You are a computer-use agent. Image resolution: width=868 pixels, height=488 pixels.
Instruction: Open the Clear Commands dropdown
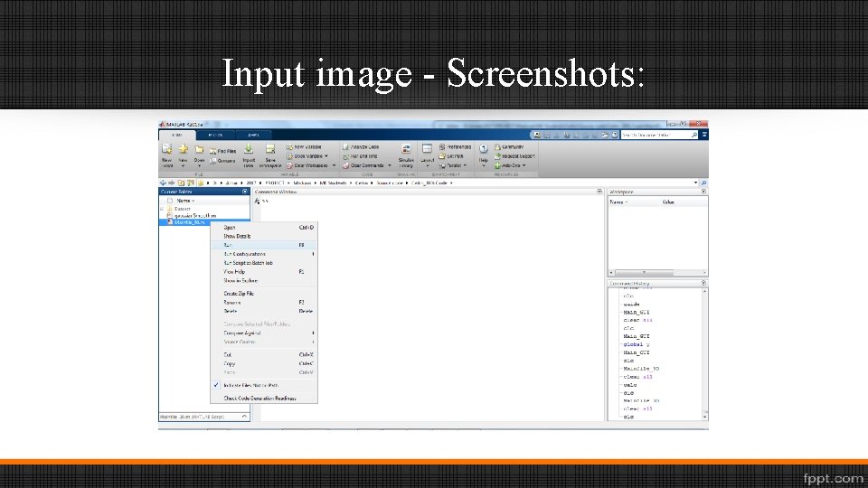coord(389,165)
